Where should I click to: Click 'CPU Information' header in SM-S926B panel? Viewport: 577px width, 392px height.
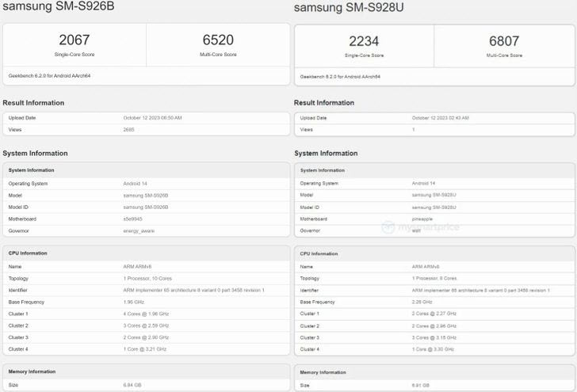(x=28, y=253)
